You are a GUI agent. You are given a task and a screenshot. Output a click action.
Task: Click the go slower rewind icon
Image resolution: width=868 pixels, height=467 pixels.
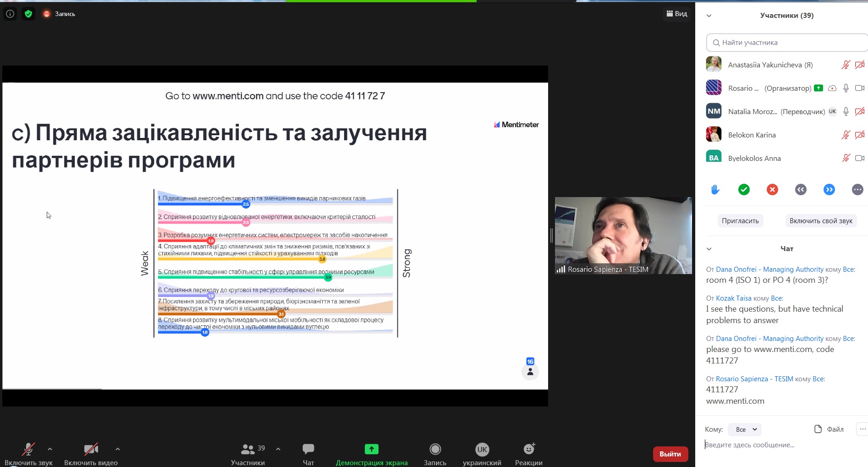pyautogui.click(x=801, y=189)
